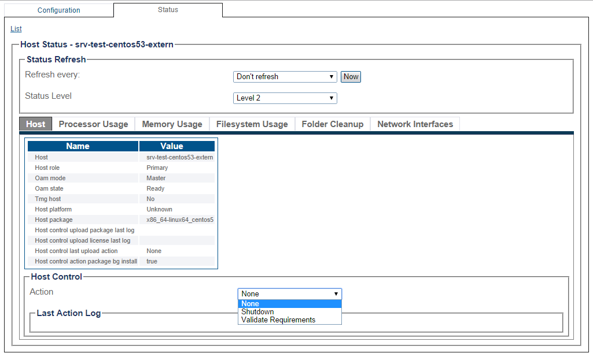Show the Network Interfaces tab
593x364 pixels.
(415, 124)
